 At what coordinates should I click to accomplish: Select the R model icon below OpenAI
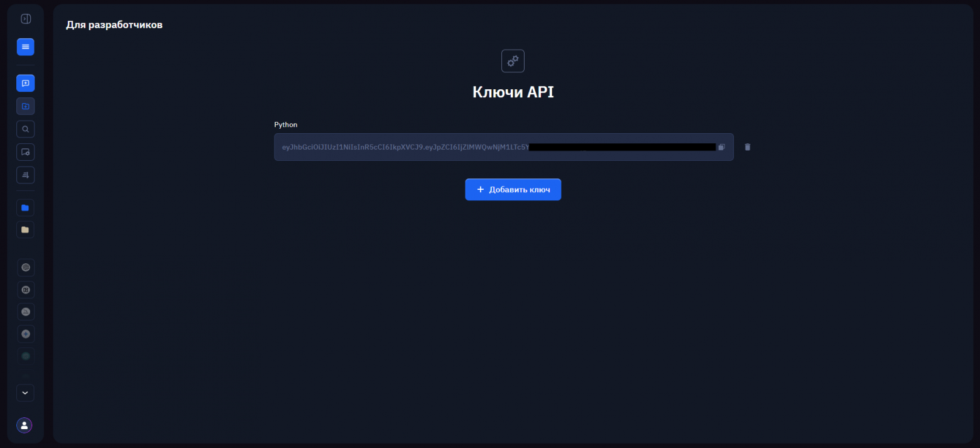25,290
